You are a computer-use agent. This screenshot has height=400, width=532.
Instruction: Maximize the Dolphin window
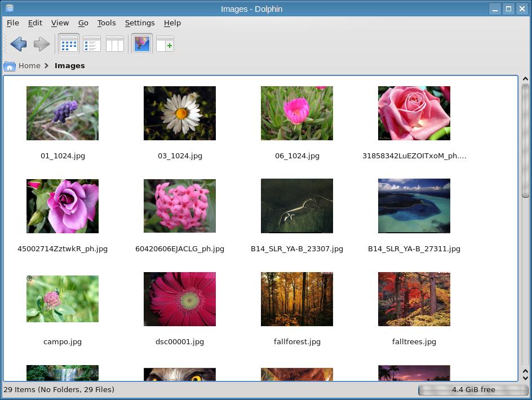pos(508,9)
